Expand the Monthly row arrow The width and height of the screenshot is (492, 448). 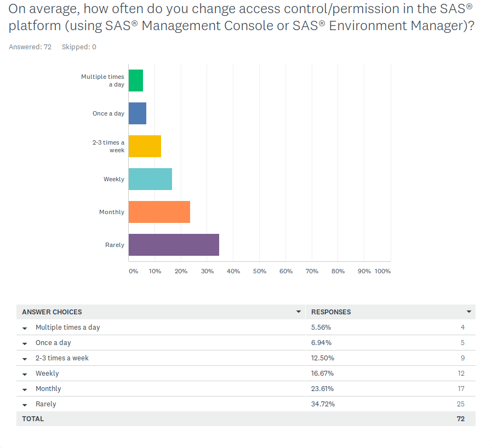[25, 389]
